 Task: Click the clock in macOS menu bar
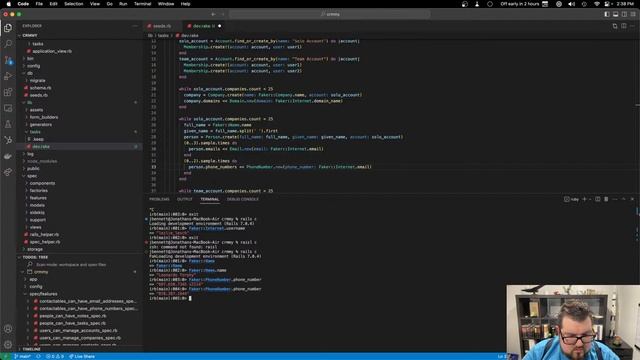click(625, 4)
